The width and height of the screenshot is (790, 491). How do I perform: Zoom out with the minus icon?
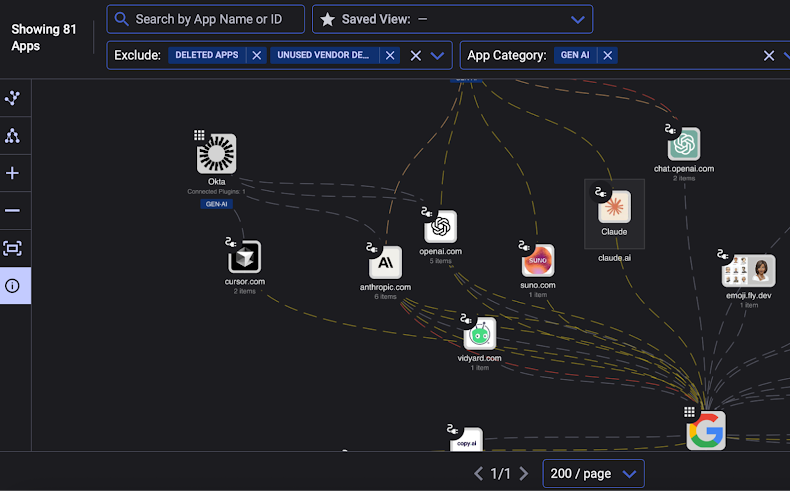point(13,210)
